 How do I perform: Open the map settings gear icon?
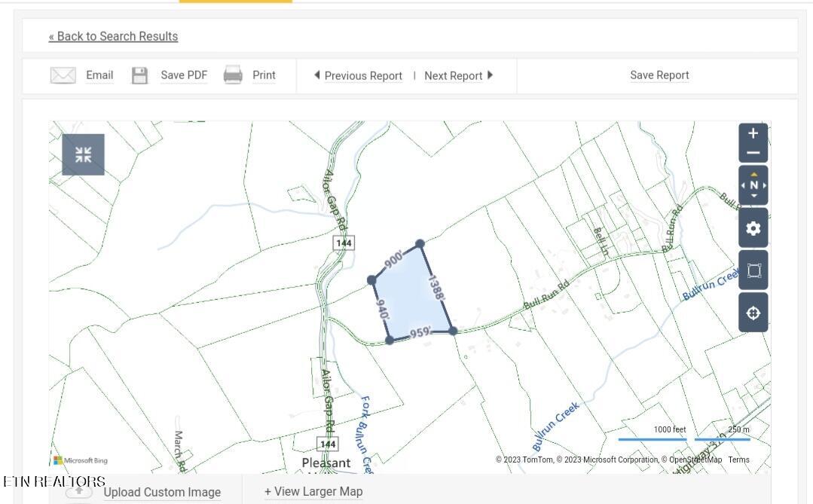pyautogui.click(x=753, y=228)
